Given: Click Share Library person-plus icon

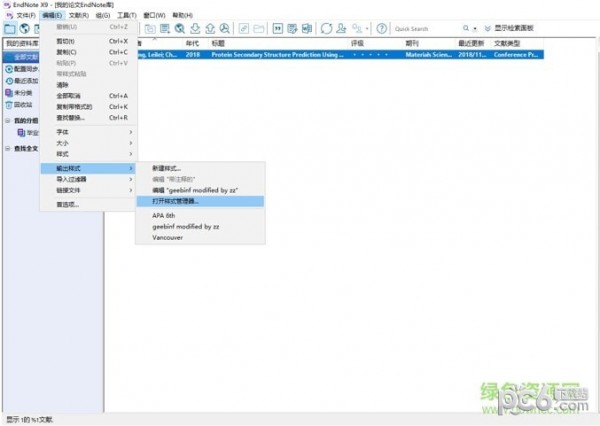Looking at the screenshot, I should coord(341,29).
